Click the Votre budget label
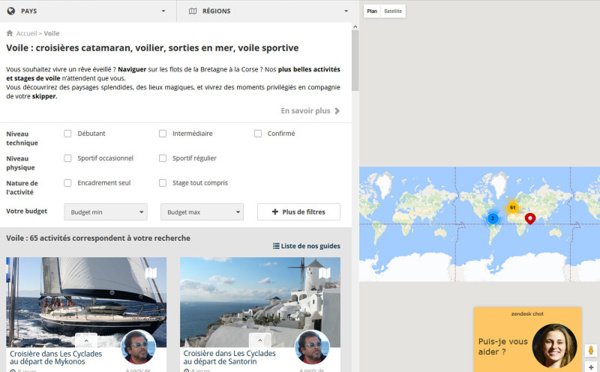Screen dimensions: 600x372 tap(27, 211)
